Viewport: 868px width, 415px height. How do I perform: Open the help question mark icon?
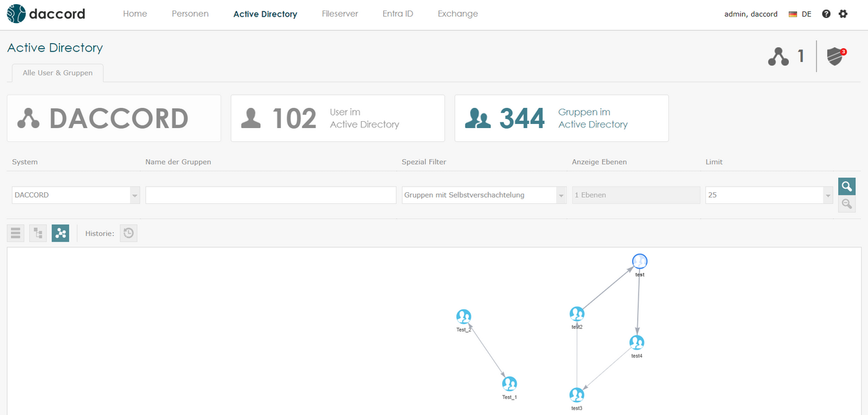pos(826,14)
